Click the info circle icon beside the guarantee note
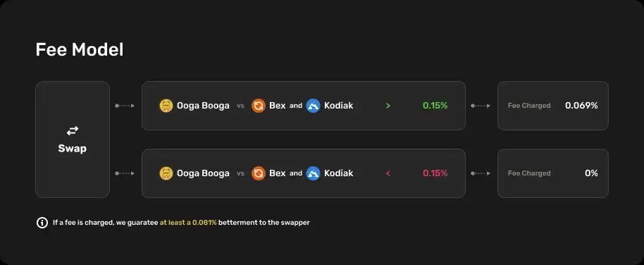 tap(42, 223)
